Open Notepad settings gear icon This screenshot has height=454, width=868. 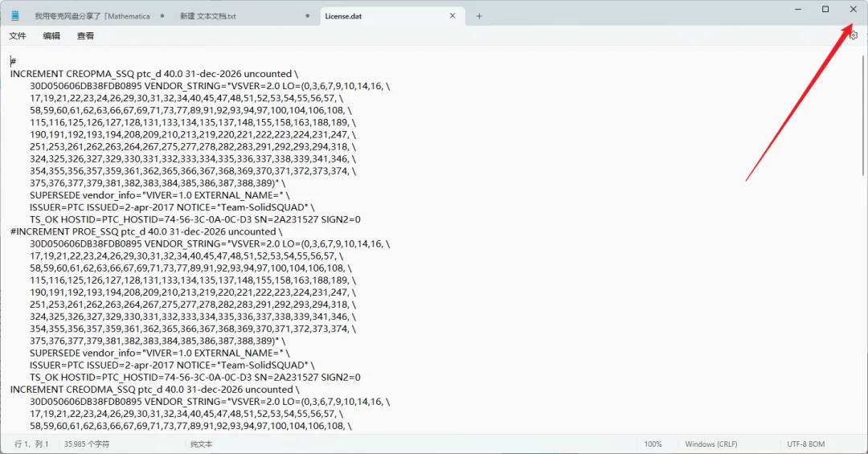click(853, 35)
